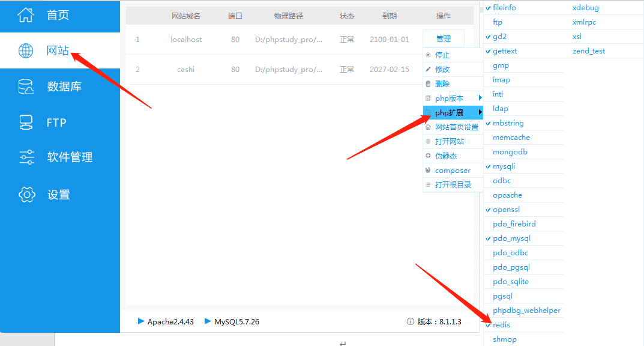This screenshot has height=346, width=644.
Task: Click the home house icon in sidebar
Action: click(25, 15)
